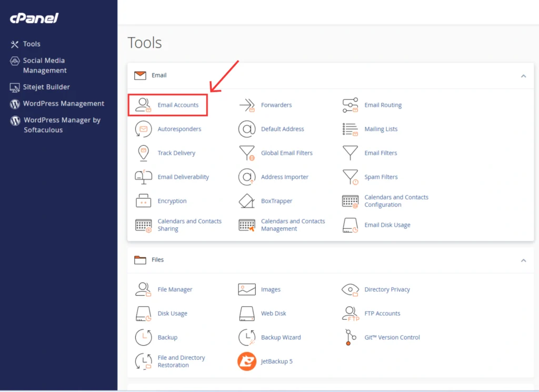Click the Sitejet Builder monitor icon
Image resolution: width=539 pixels, height=392 pixels.
pyautogui.click(x=15, y=87)
